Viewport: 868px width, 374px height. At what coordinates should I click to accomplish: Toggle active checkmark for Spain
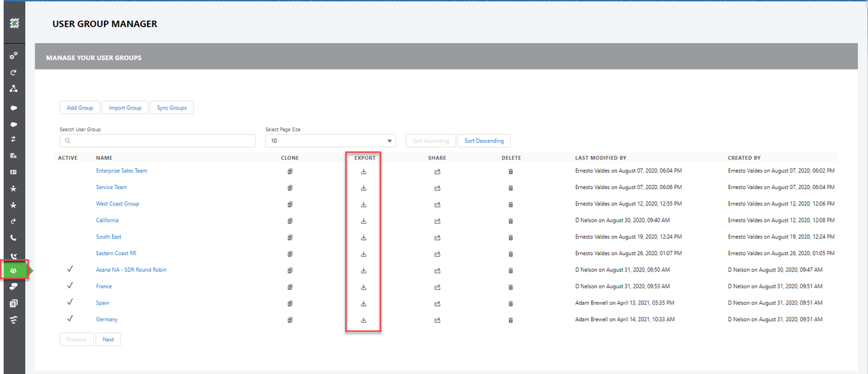click(x=69, y=302)
